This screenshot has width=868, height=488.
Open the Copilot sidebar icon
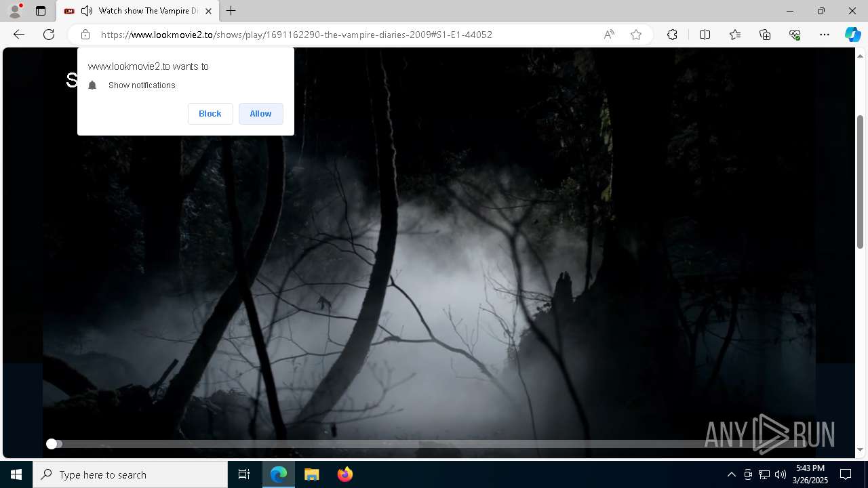point(852,35)
